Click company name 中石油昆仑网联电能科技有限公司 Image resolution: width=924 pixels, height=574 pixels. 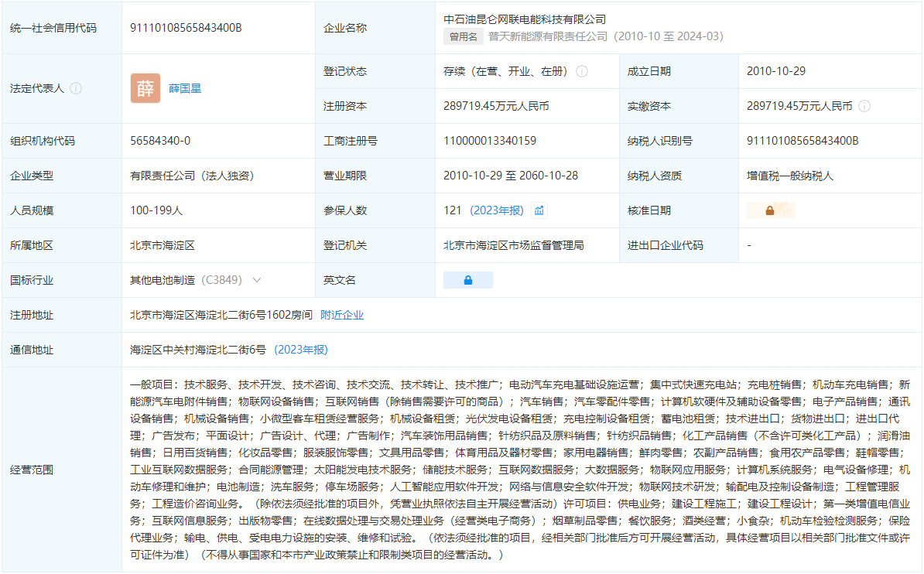[525, 19]
